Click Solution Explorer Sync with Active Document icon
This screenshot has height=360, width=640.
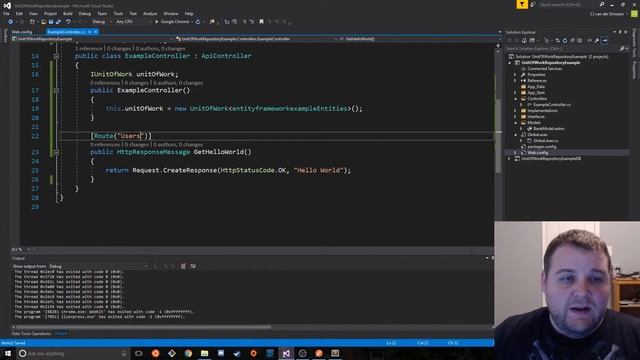tap(558, 40)
